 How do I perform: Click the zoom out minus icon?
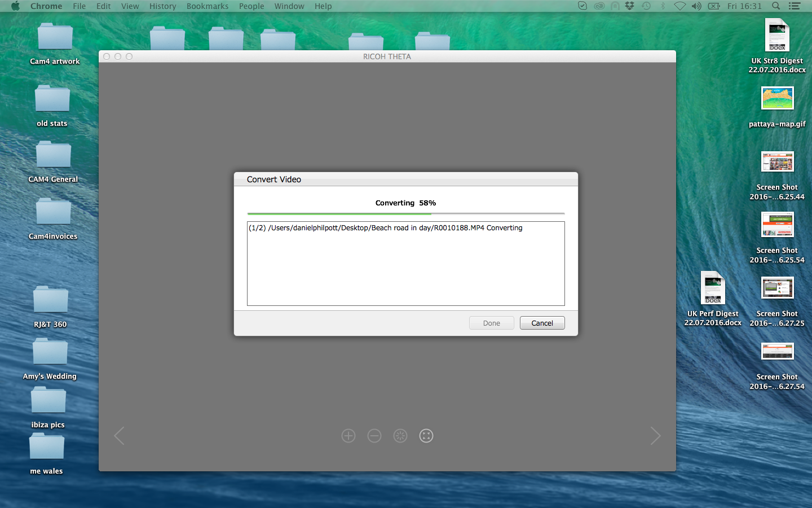[x=374, y=436]
